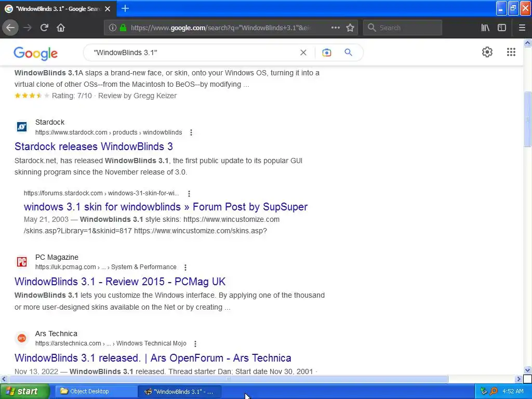Screen dimensions: 532x399
Task: Submit search with magnifying glass icon
Action: point(348,52)
